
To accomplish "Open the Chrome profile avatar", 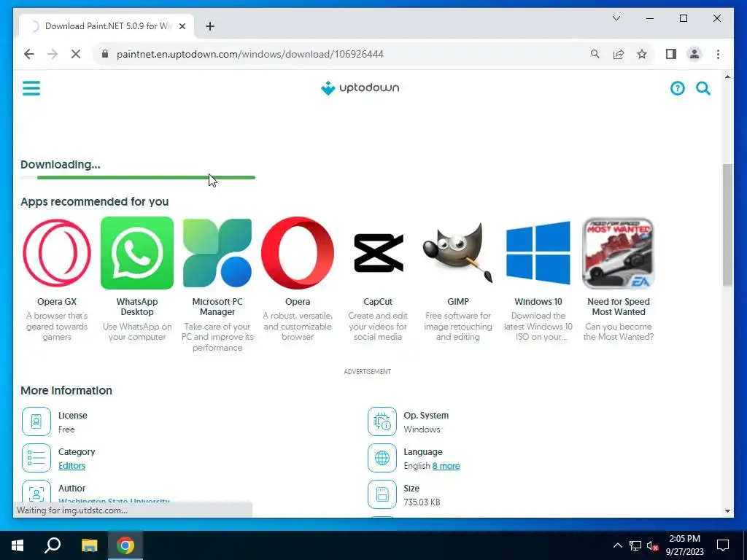I will (x=694, y=54).
